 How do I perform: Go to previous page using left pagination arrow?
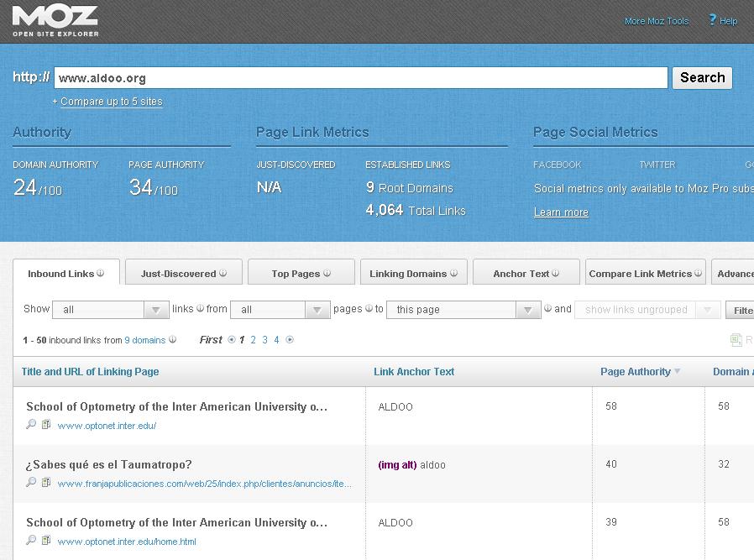pyautogui.click(x=232, y=340)
